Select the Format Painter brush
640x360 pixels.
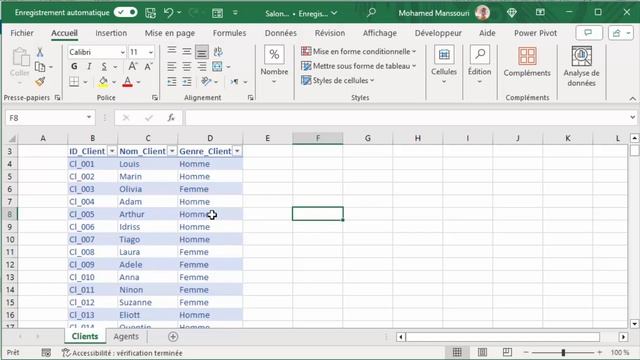(x=40, y=82)
